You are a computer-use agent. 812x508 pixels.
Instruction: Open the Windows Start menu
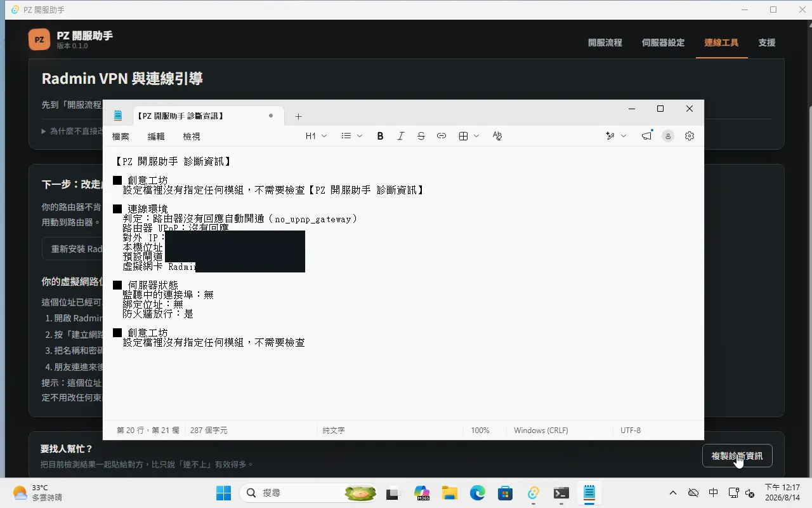click(x=223, y=493)
